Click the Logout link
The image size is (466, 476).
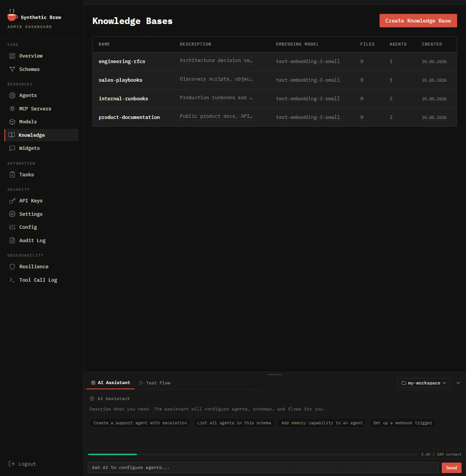pyautogui.click(x=23, y=464)
